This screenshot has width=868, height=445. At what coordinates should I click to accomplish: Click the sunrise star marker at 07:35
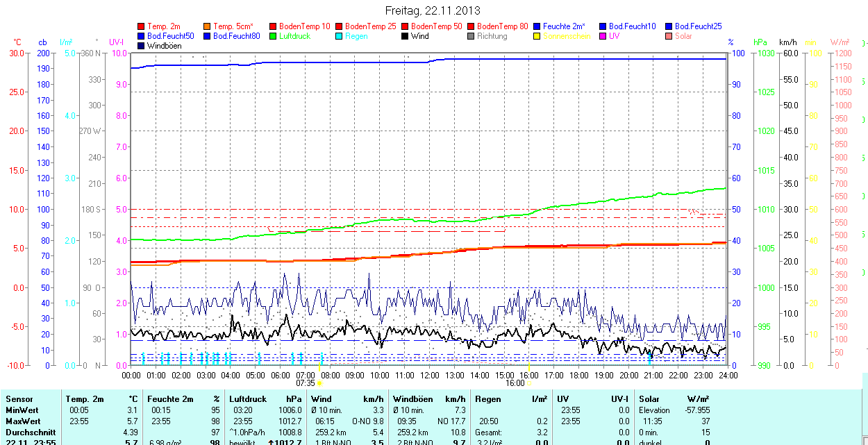pyautogui.click(x=320, y=383)
